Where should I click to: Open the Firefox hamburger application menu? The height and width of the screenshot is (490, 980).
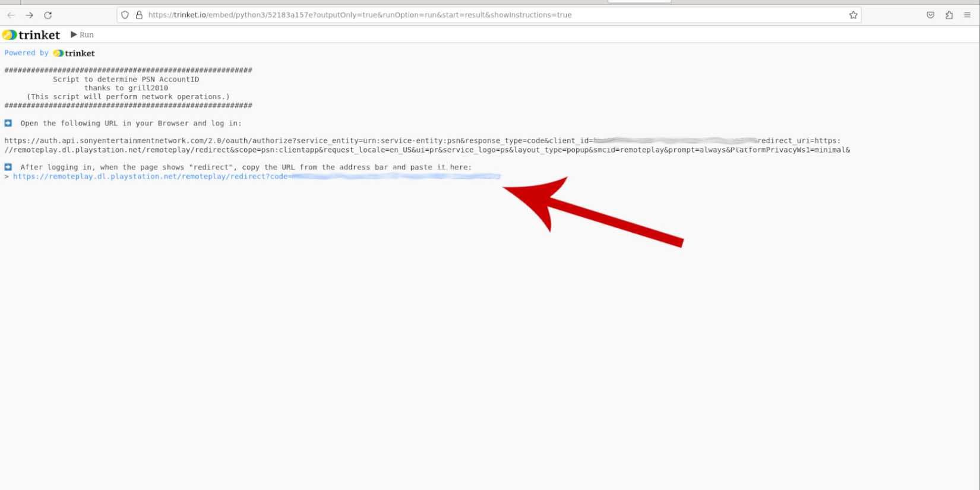pyautogui.click(x=967, y=15)
